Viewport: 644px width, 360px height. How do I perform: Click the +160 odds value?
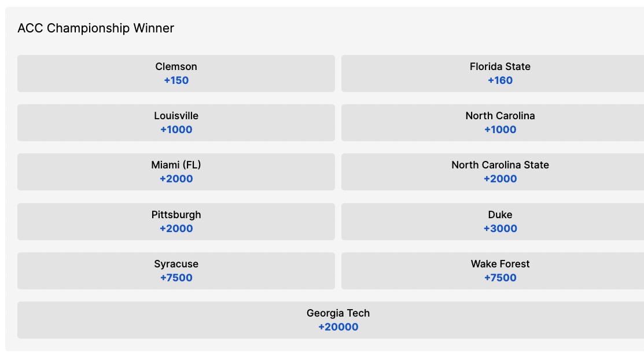point(501,80)
